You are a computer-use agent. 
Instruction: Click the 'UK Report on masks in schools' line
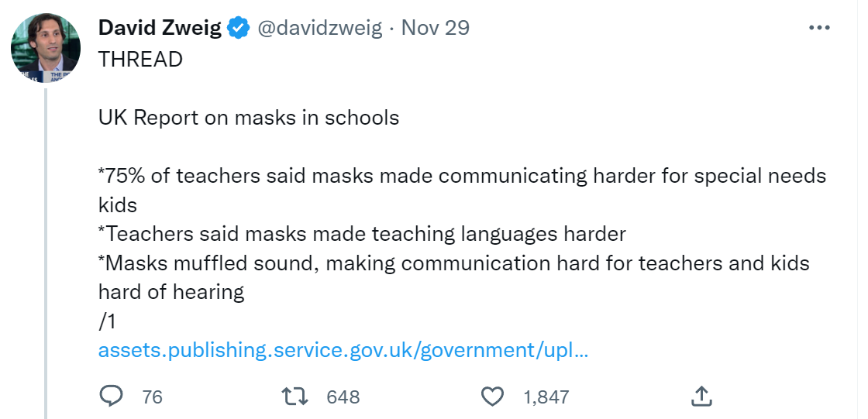[x=249, y=118]
